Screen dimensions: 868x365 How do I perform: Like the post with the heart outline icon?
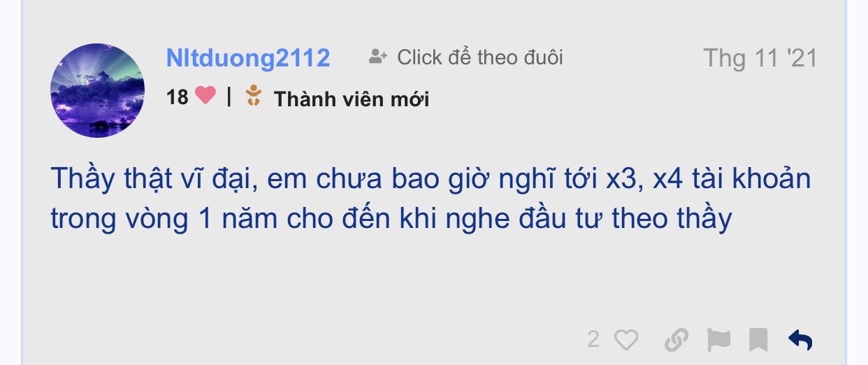click(x=626, y=340)
